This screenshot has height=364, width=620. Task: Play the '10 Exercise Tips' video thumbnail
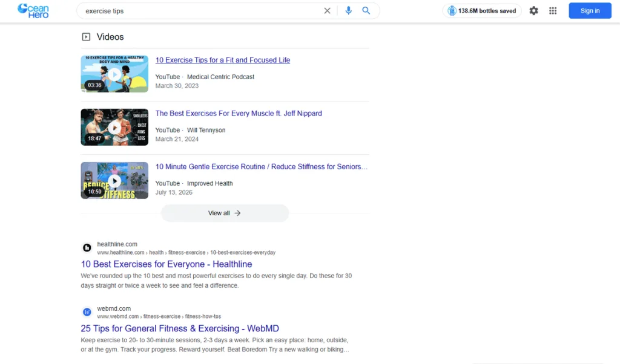tap(114, 74)
